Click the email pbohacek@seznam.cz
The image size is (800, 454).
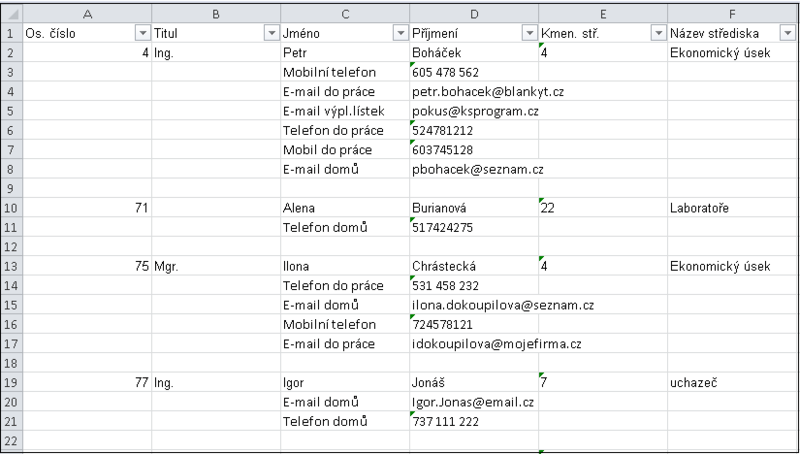click(478, 169)
